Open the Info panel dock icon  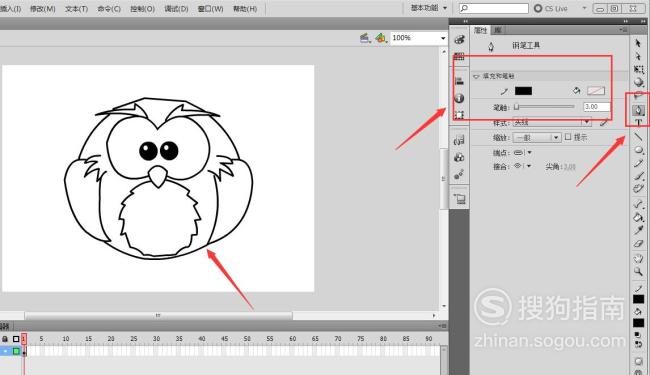click(x=459, y=98)
